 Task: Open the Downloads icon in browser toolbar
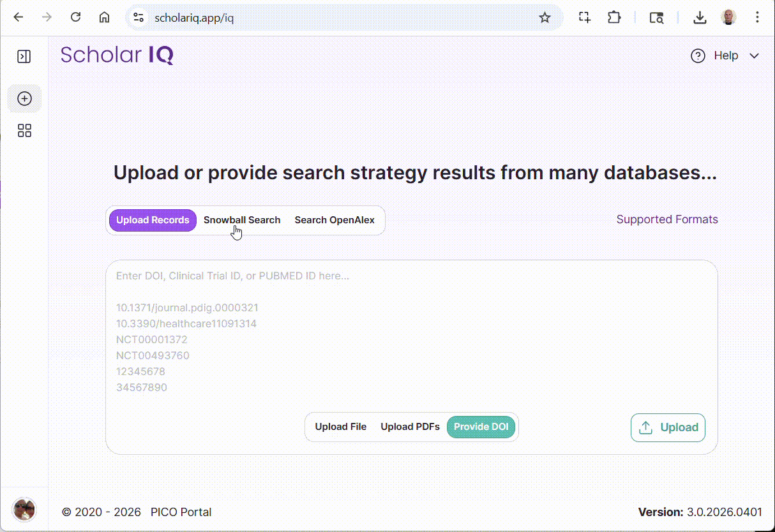click(700, 17)
